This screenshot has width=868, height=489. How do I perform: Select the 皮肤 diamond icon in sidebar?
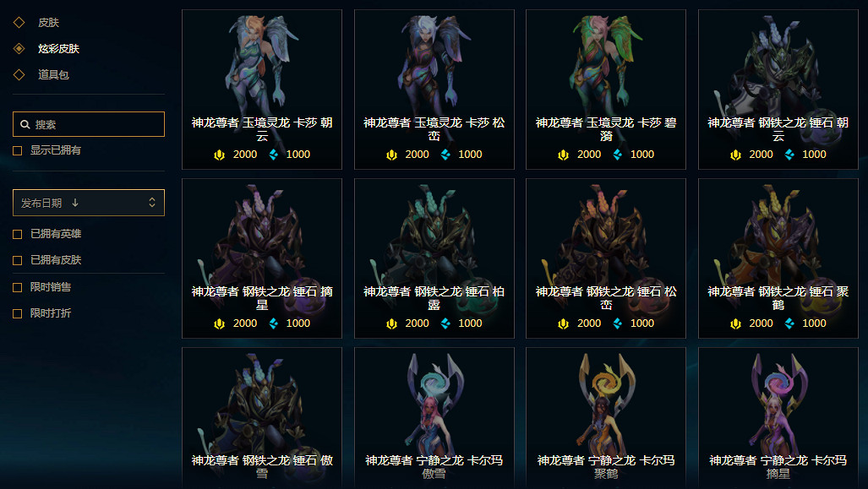coord(19,23)
